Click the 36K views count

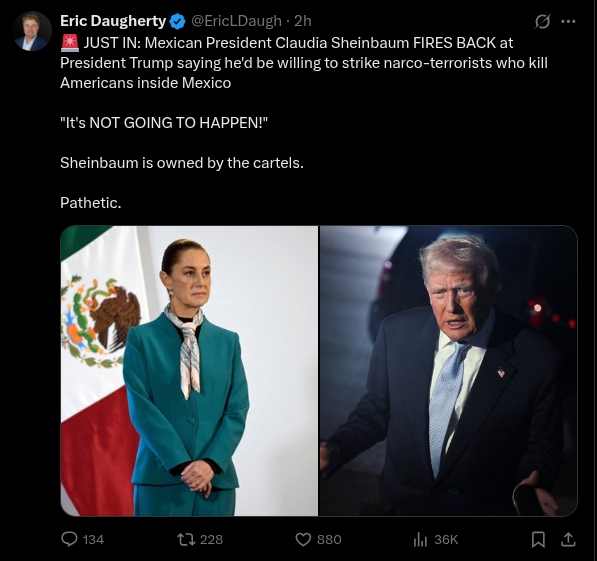446,539
